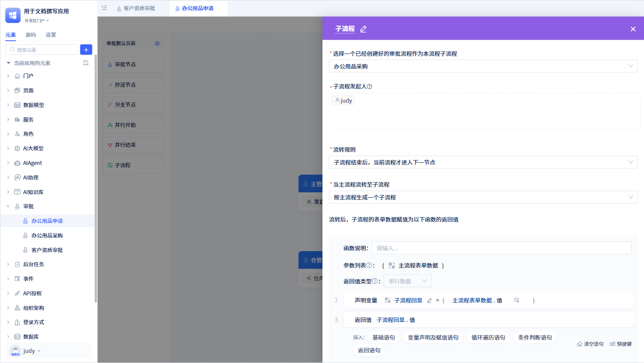
Task: Click the AI知识库 tree item
Action: pyautogui.click(x=33, y=192)
